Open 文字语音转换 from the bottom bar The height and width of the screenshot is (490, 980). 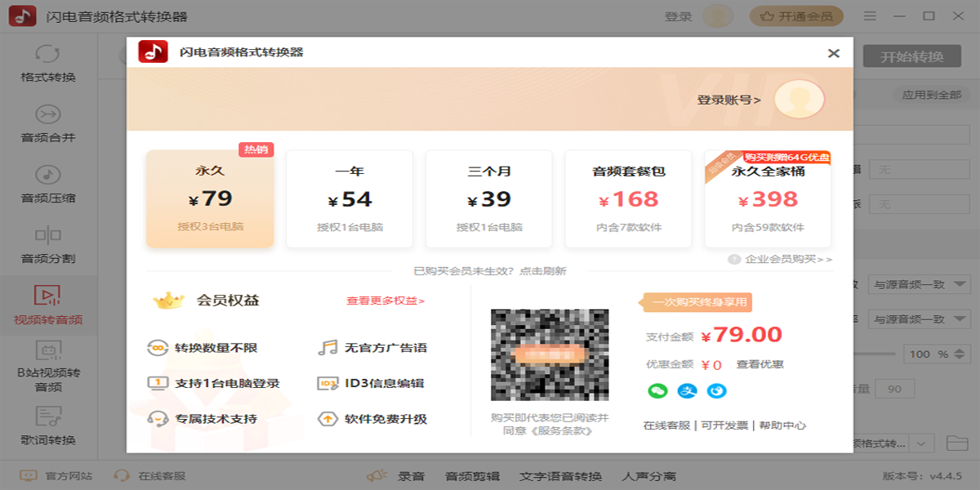pyautogui.click(x=561, y=476)
